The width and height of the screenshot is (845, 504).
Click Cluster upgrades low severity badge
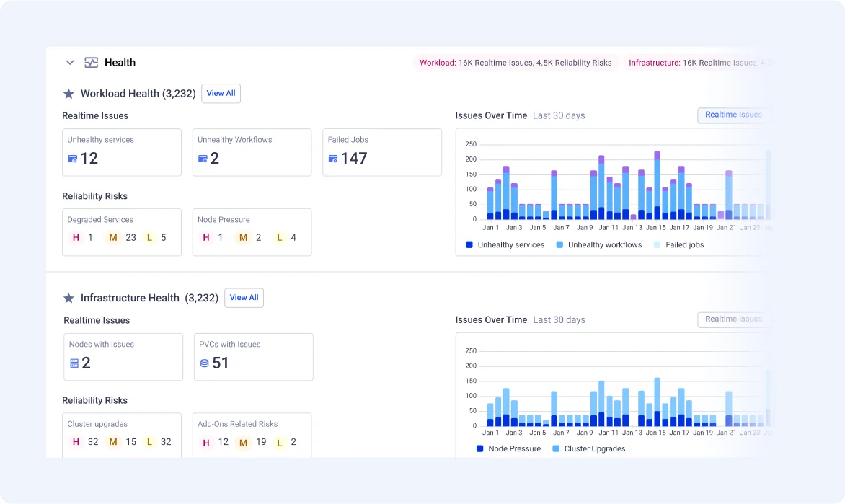coord(149,442)
